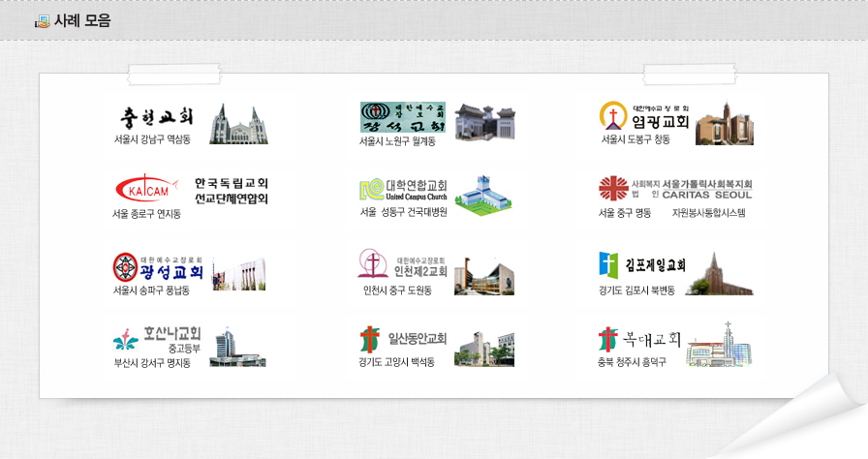Click the 서울시 송파구 풍납동 address text
The width and height of the screenshot is (868, 459).
(152, 291)
